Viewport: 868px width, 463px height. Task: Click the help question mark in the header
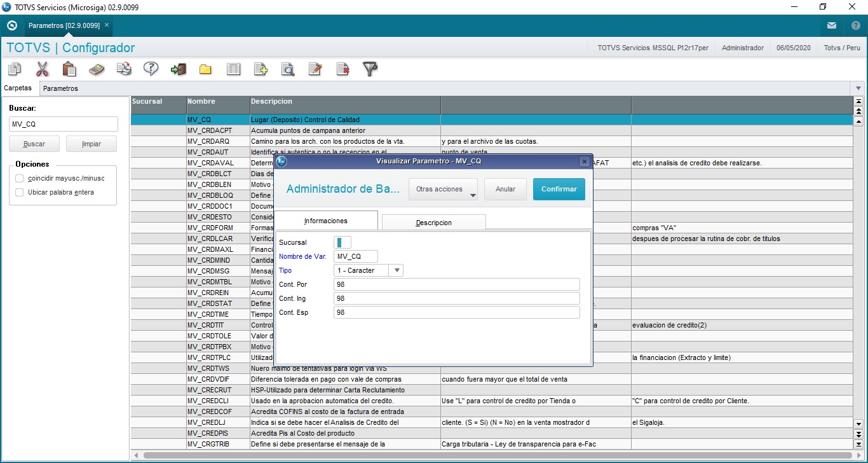(x=856, y=25)
